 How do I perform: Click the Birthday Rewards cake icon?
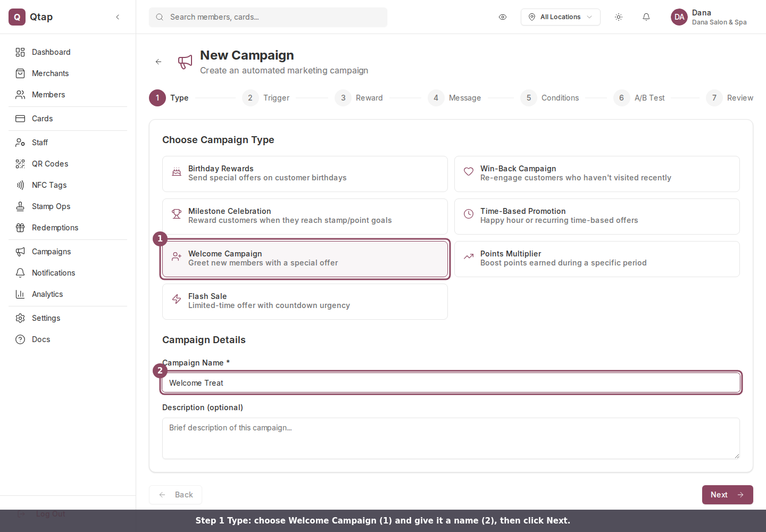point(177,172)
